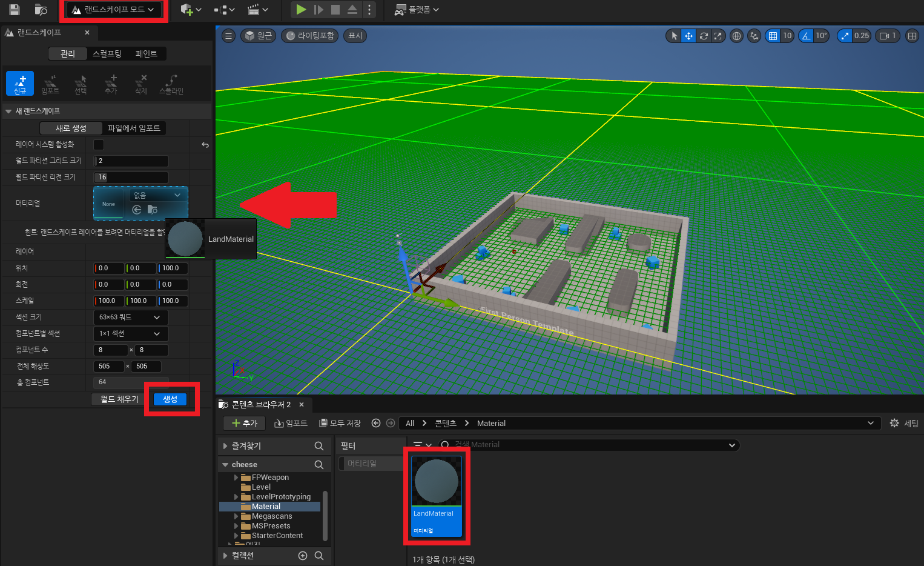Close the 랜드스케이프 panel tab
The image size is (924, 566).
(87, 33)
